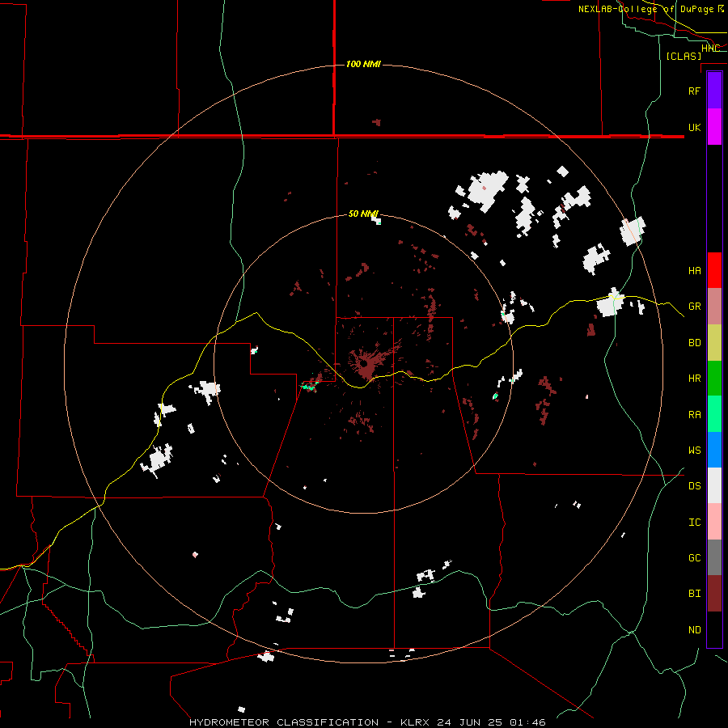Click the light pink IC legend swatch
Screen dimensions: 728x728
714,522
